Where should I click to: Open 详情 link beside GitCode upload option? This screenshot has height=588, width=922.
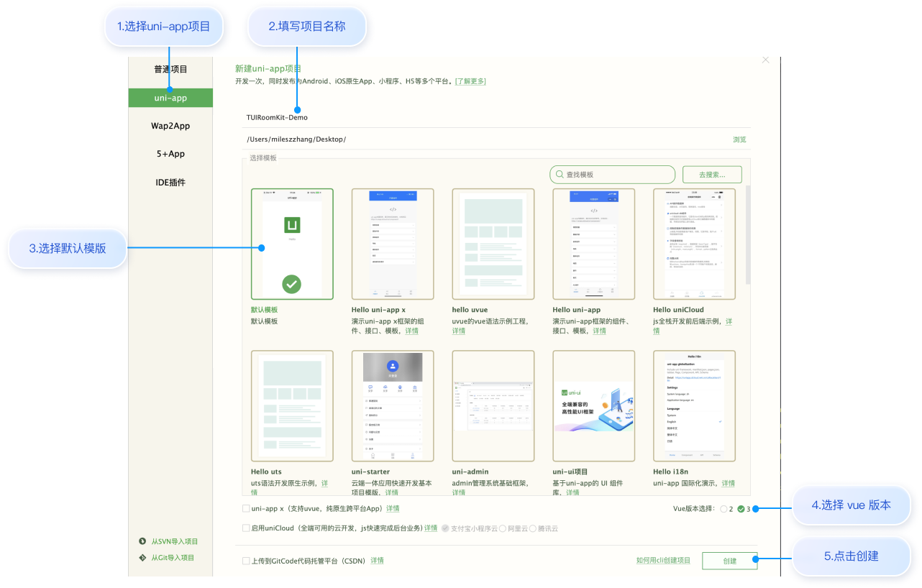pos(378,561)
